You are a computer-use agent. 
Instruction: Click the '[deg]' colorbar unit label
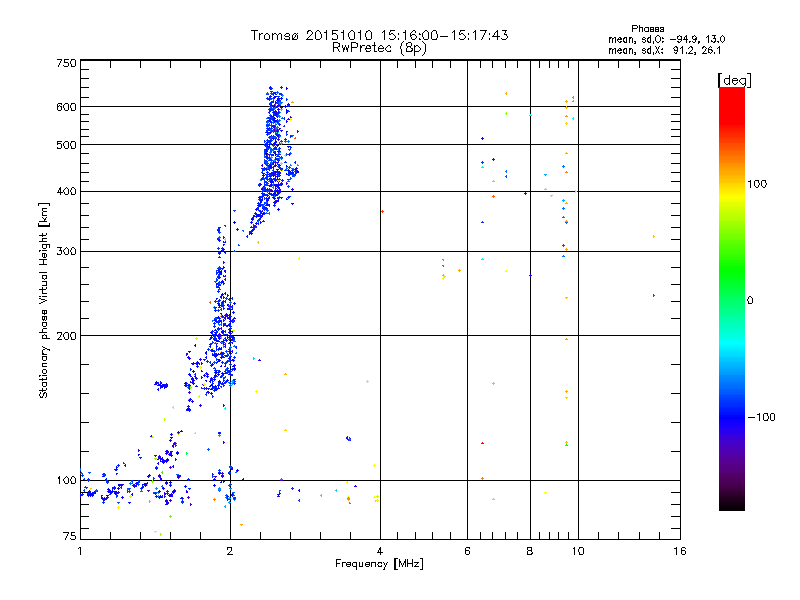734,80
